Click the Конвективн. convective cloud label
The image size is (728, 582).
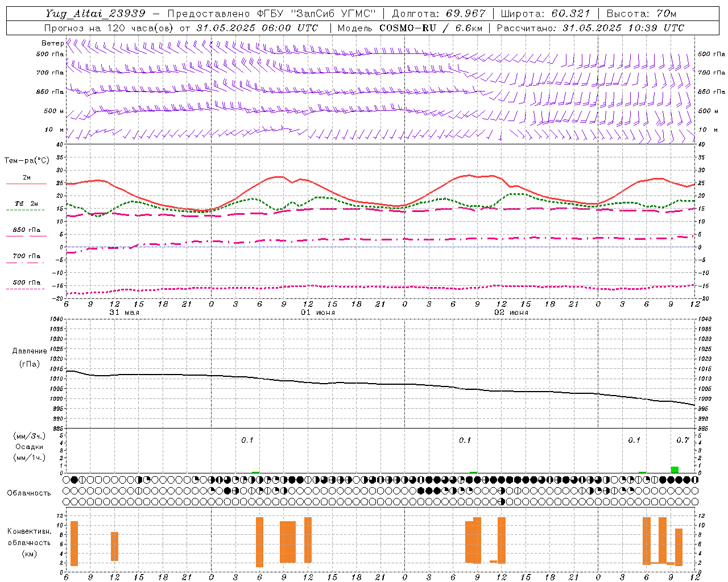[30, 531]
